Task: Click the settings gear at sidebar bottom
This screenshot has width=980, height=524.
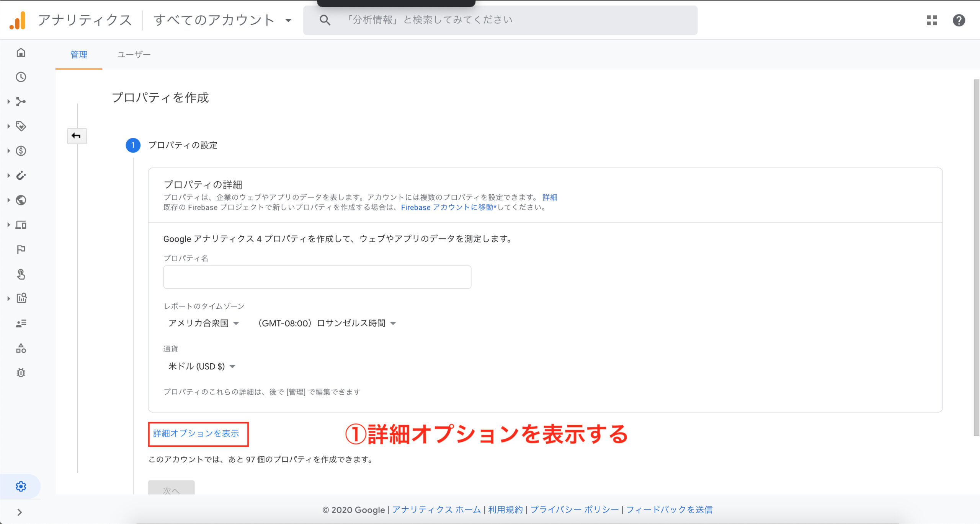Action: 21,486
